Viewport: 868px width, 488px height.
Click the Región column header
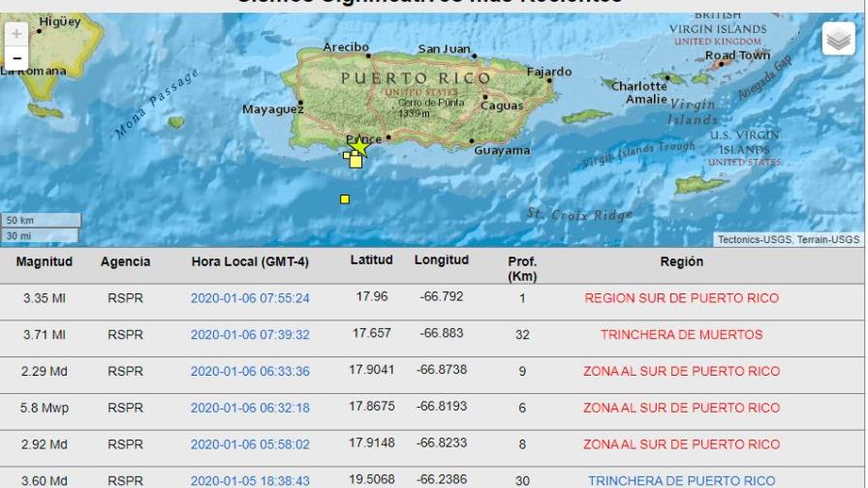tap(681, 261)
